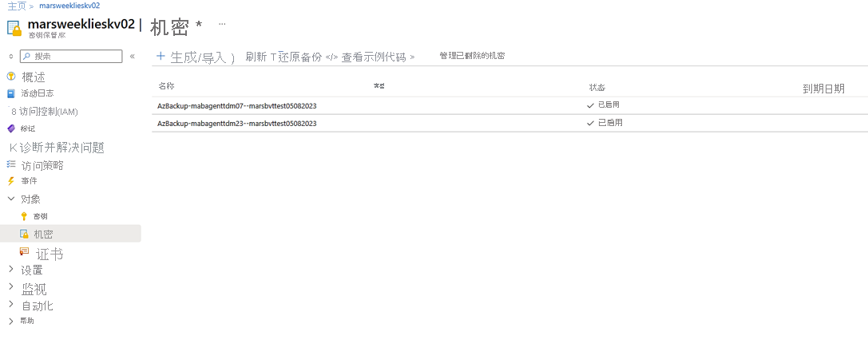Sort by 状态 column header
The image size is (868, 359).
[x=597, y=88]
